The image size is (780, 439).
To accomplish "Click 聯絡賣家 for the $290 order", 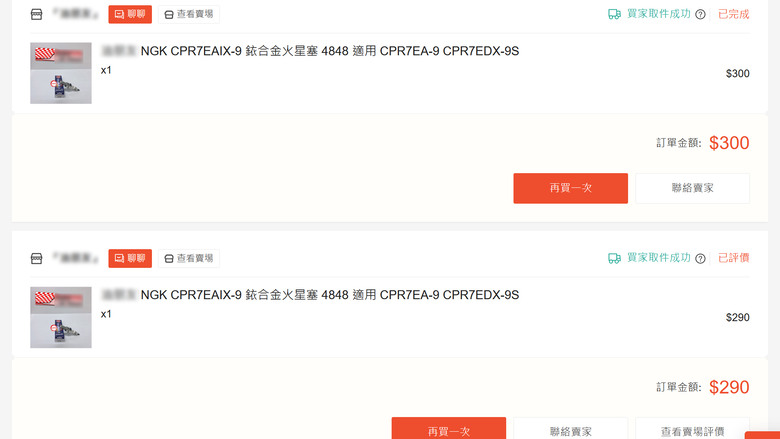I will pos(571,429).
